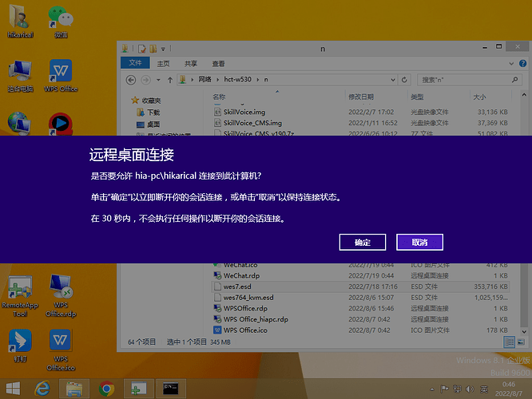Switch to details view layout icon
532x399 pixels.
point(509,342)
